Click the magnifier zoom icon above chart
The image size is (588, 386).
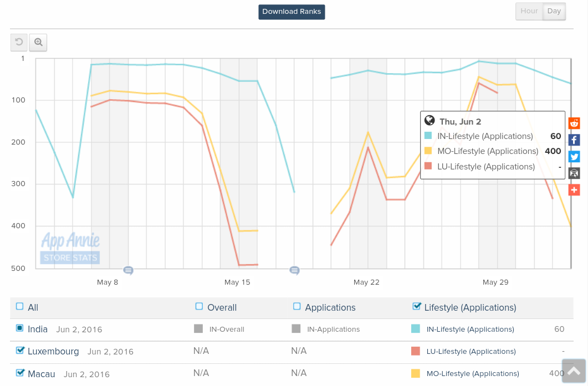[x=38, y=42]
